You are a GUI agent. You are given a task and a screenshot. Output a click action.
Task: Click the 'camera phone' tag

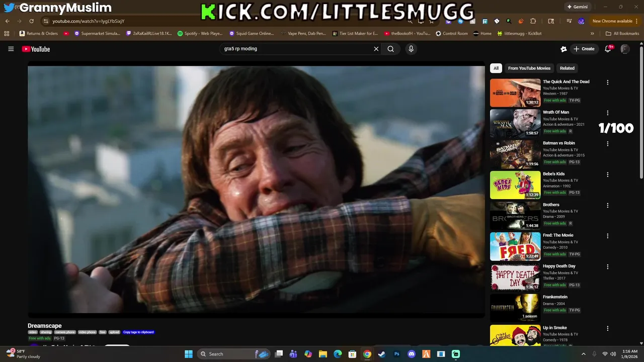click(65, 332)
